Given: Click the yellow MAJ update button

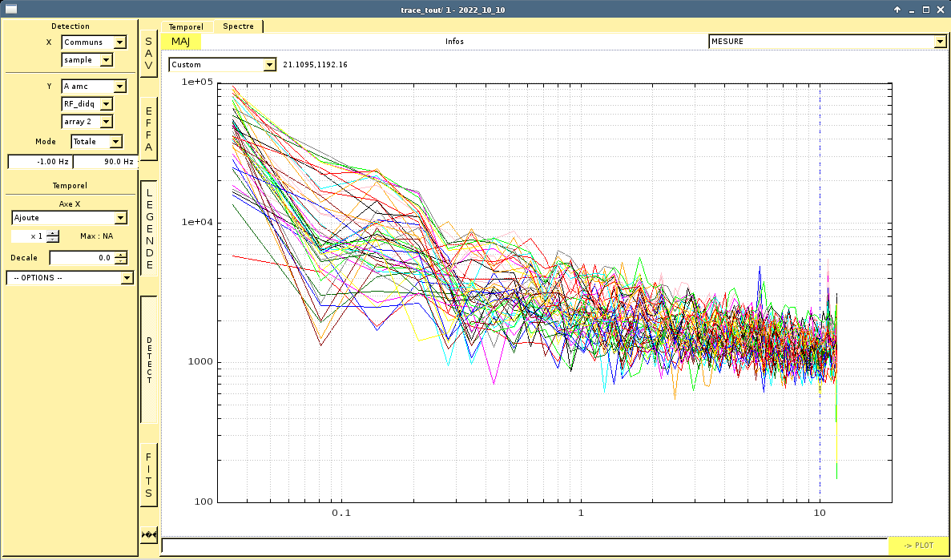Looking at the screenshot, I should tap(181, 42).
